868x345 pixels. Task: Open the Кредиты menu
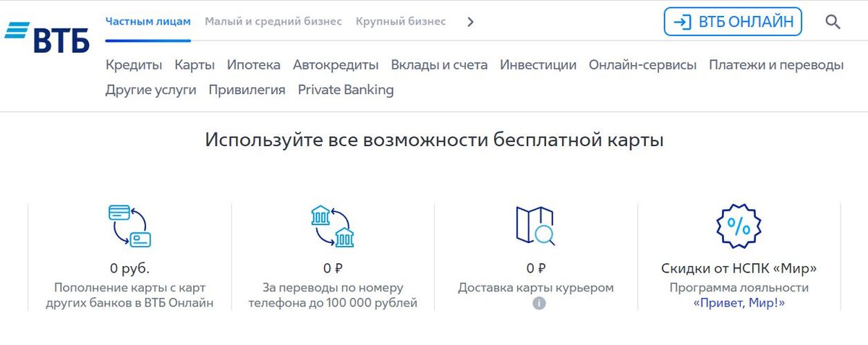(x=134, y=65)
